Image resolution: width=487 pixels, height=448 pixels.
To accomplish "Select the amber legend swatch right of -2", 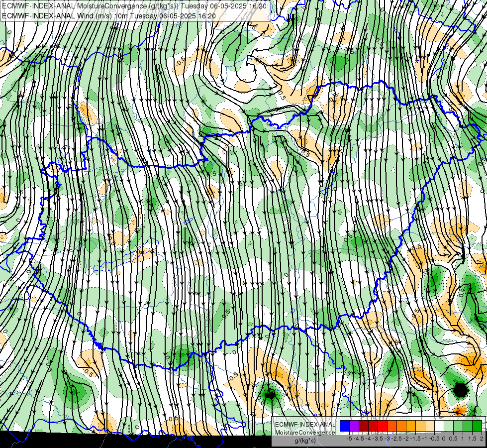I will tap(411, 426).
